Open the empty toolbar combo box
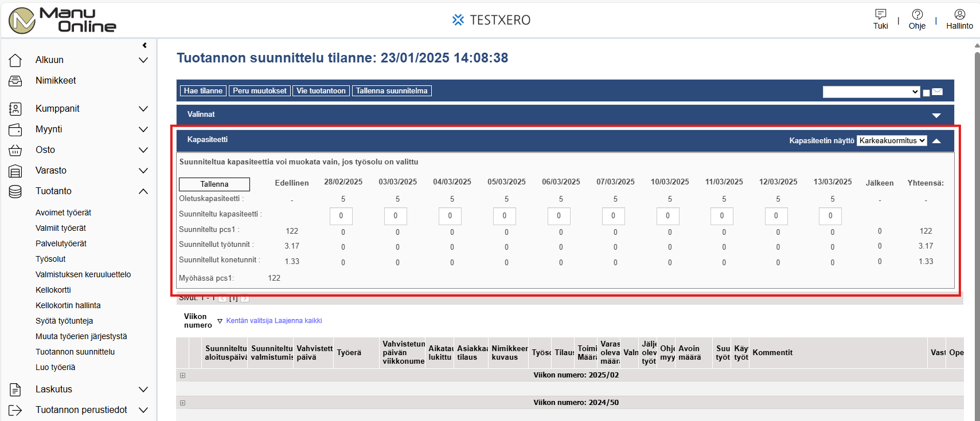This screenshot has height=421, width=980. [x=871, y=92]
